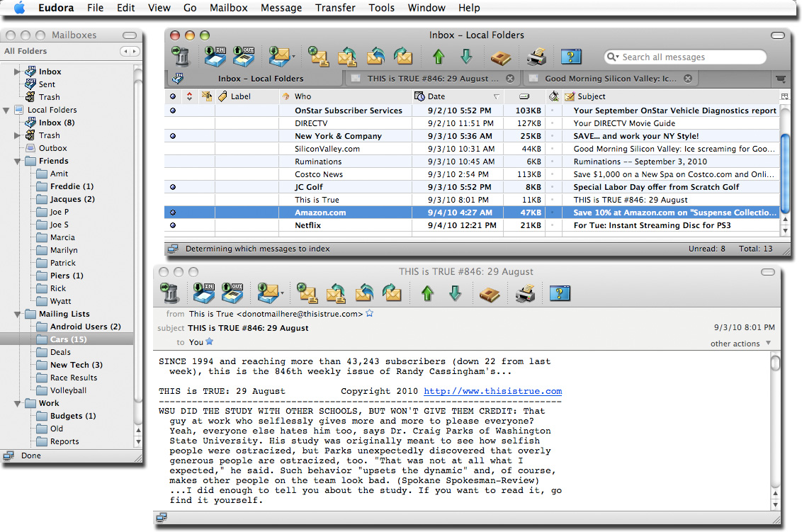Open the thisistrue.com link in the message
802x532 pixels.
tap(492, 391)
